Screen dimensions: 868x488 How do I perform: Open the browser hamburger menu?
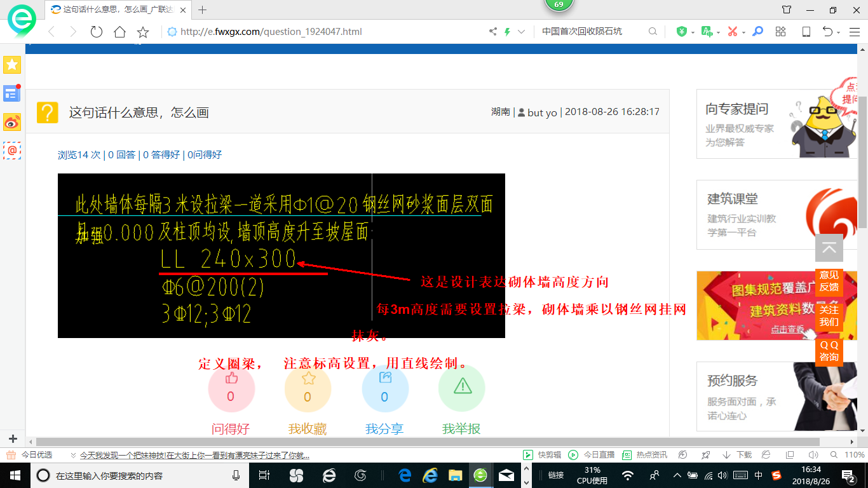click(853, 31)
